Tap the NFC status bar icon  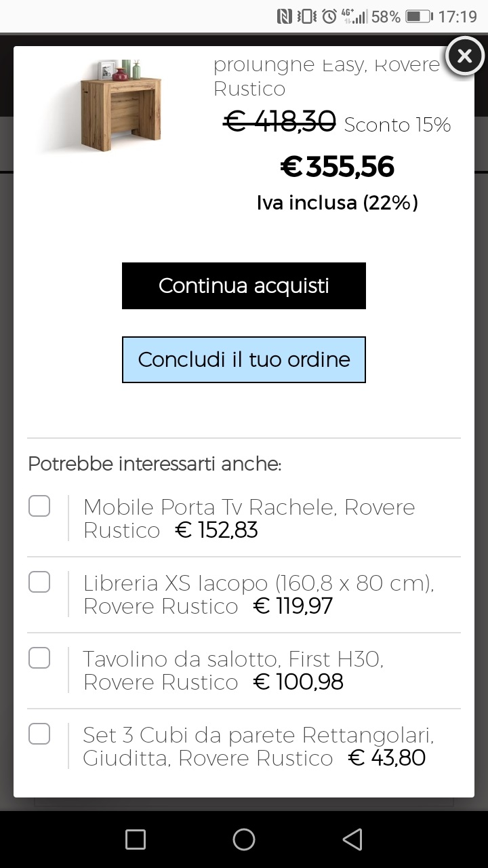tap(285, 16)
